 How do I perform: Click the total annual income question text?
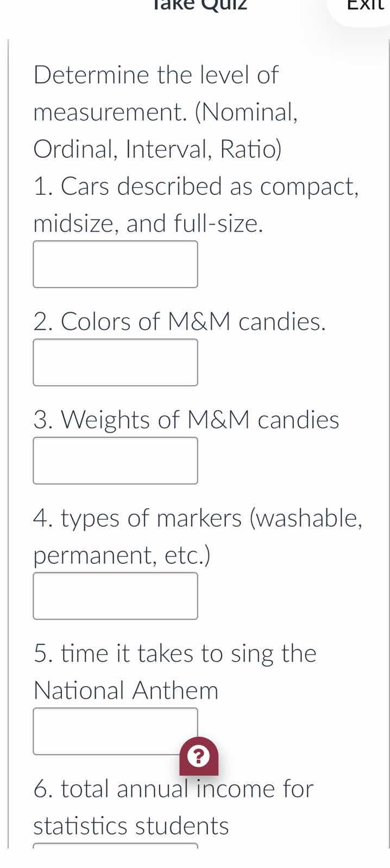coord(173,789)
